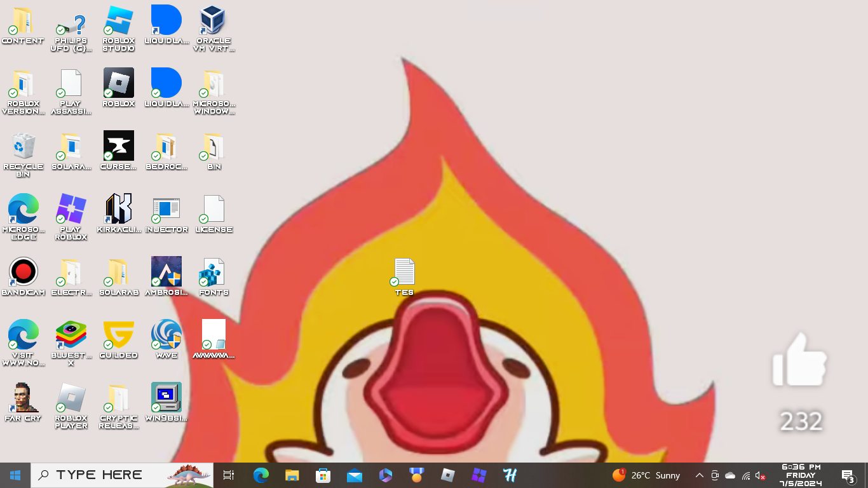Open Microsoft Edge from the taskbar

coord(261,475)
